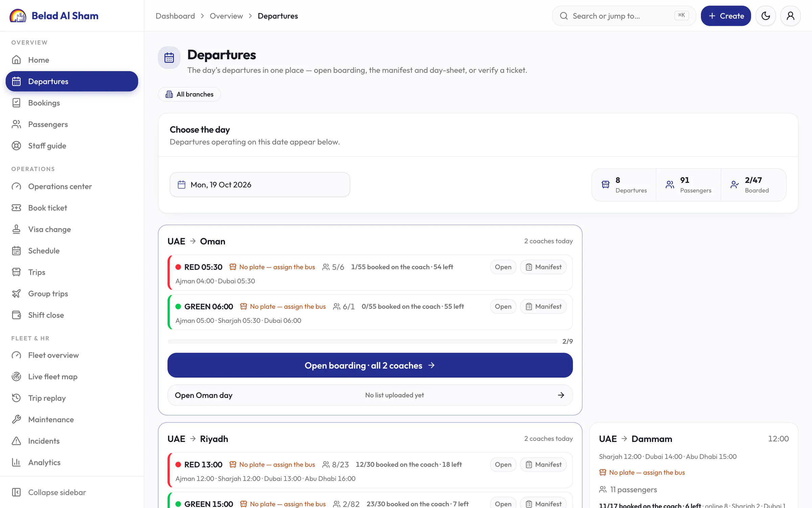Click the Visa change stamp icon
Image resolution: width=812 pixels, height=508 pixels.
click(16, 229)
